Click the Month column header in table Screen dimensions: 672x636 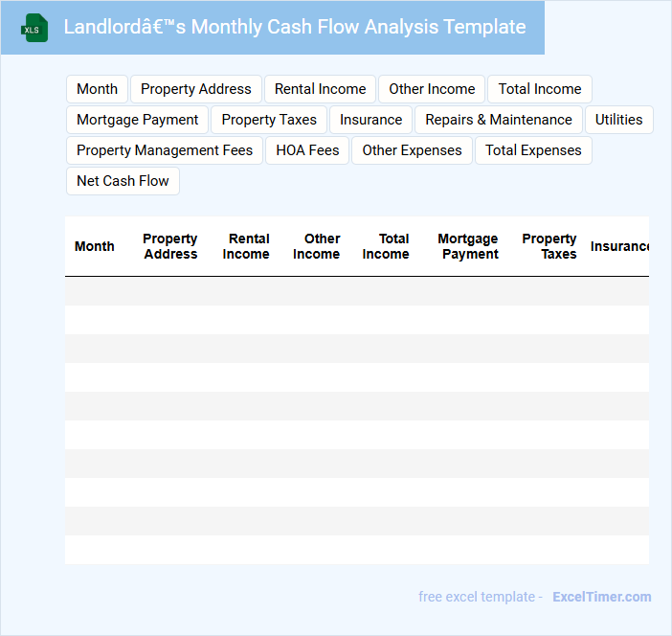coord(95,246)
